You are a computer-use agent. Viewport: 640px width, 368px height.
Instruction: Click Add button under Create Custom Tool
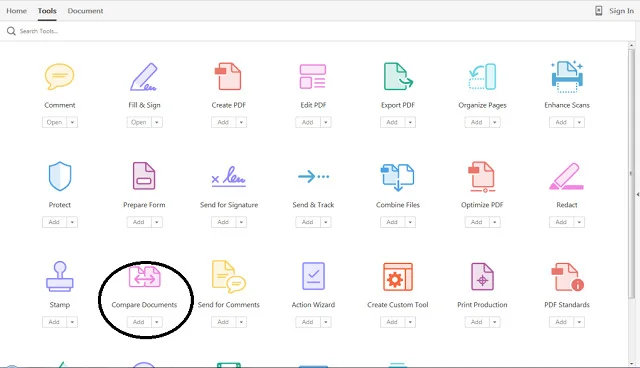392,322
